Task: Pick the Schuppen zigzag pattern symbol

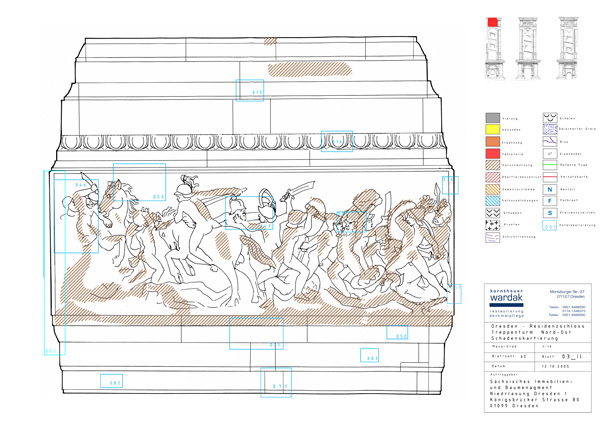Action: coord(491,213)
